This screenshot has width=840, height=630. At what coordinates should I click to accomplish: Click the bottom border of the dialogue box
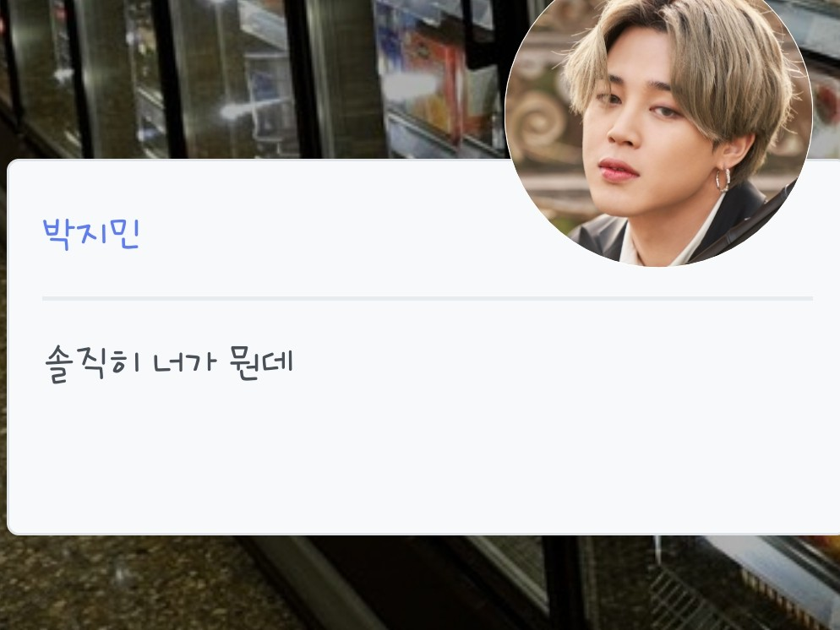coord(423,534)
